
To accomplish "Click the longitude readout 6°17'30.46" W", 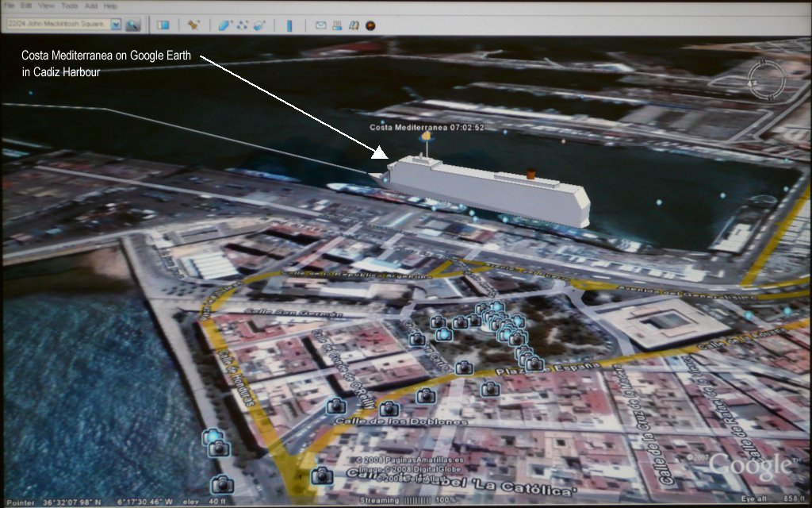I will tap(144, 502).
